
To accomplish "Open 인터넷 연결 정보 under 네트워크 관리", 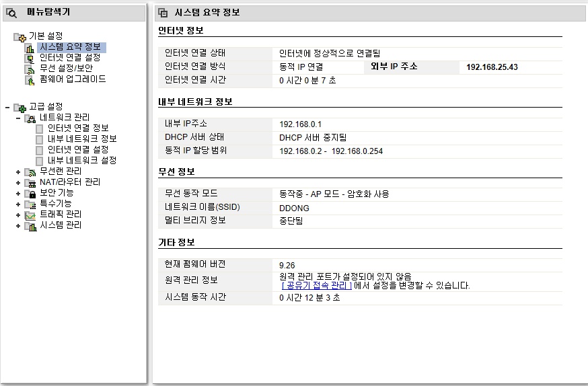I will coord(78,128).
